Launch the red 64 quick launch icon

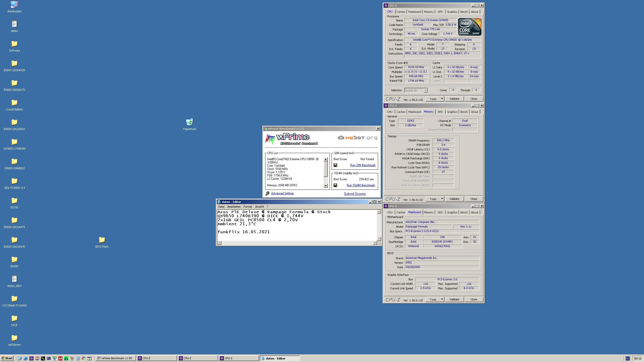(60, 358)
